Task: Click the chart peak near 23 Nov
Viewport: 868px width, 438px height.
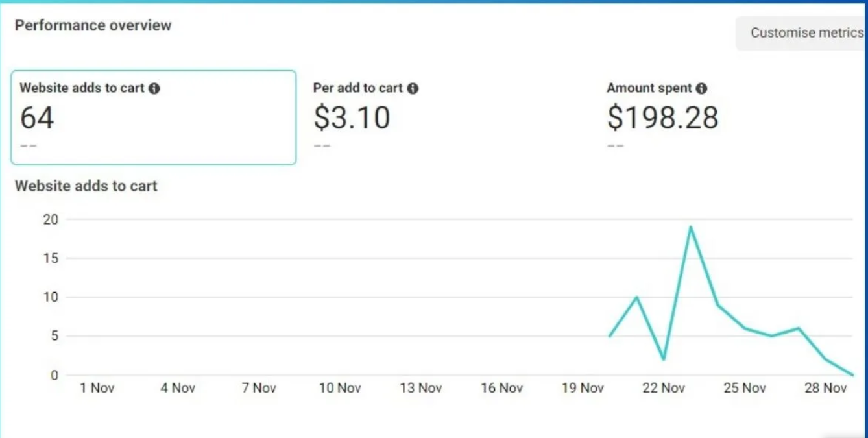Action: pyautogui.click(x=691, y=226)
